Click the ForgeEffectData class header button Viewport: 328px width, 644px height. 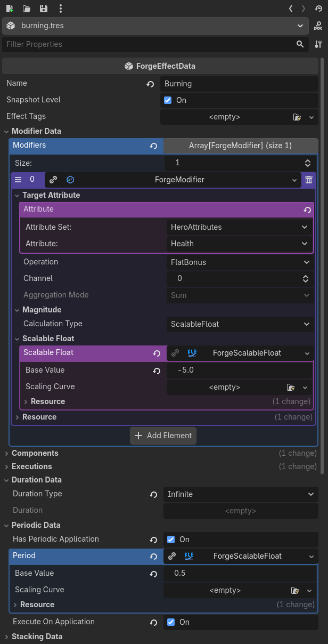(160, 66)
